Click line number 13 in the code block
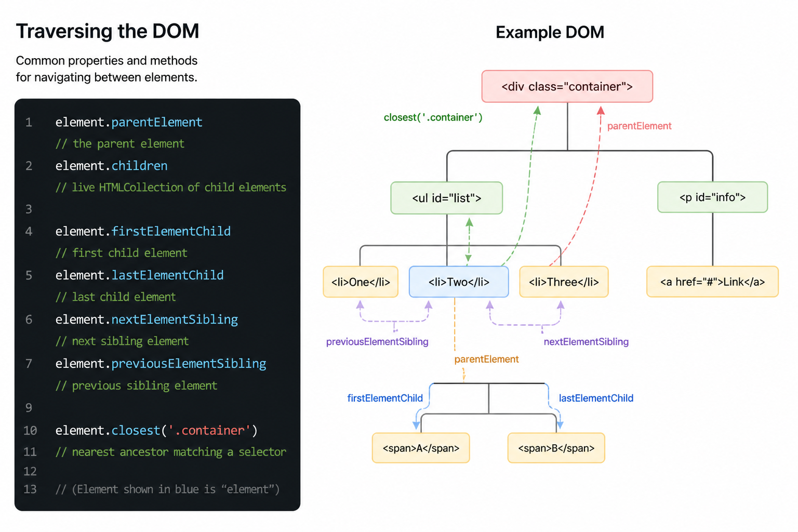798x532 pixels. 30,489
